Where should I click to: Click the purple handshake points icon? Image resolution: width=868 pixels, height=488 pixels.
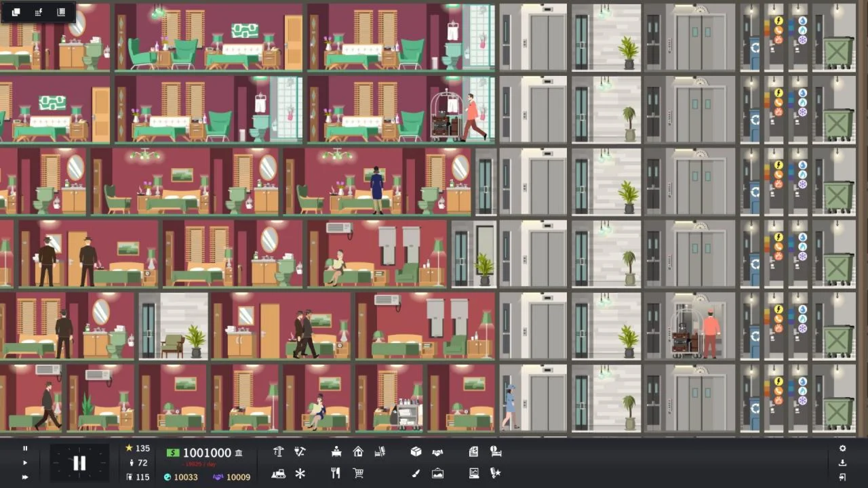(x=218, y=477)
